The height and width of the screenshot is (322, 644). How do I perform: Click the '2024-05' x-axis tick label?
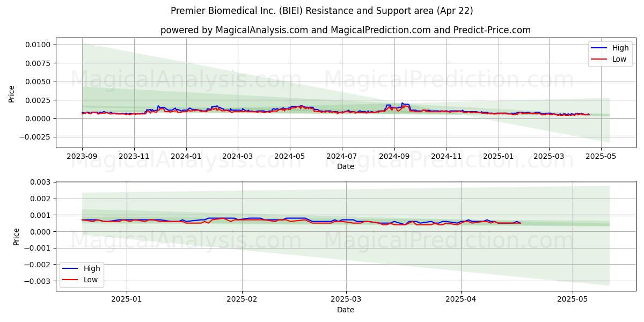290,156
